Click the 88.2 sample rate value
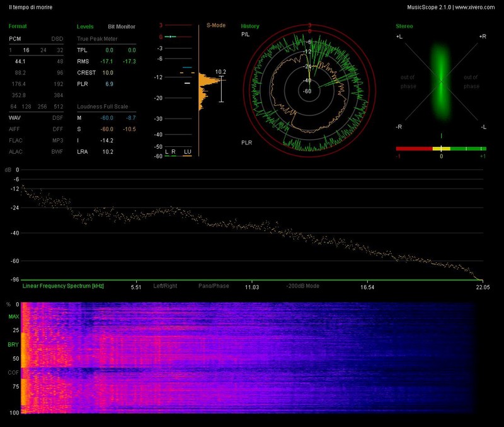 20,73
